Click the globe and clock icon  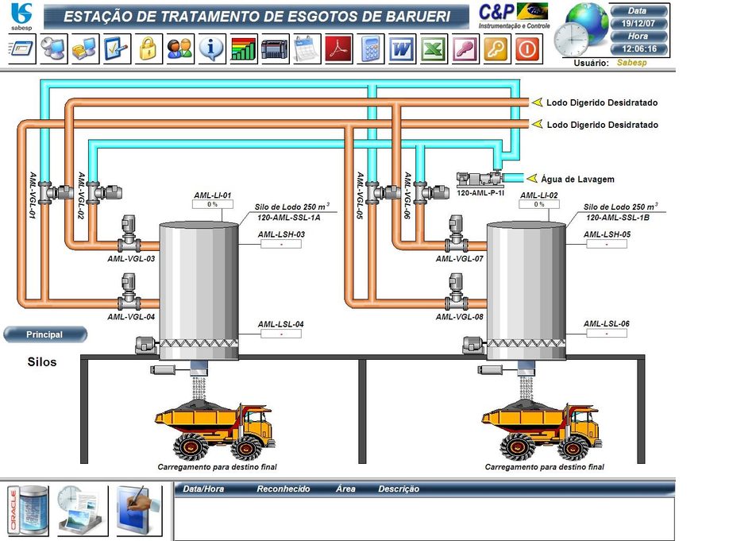[581, 30]
